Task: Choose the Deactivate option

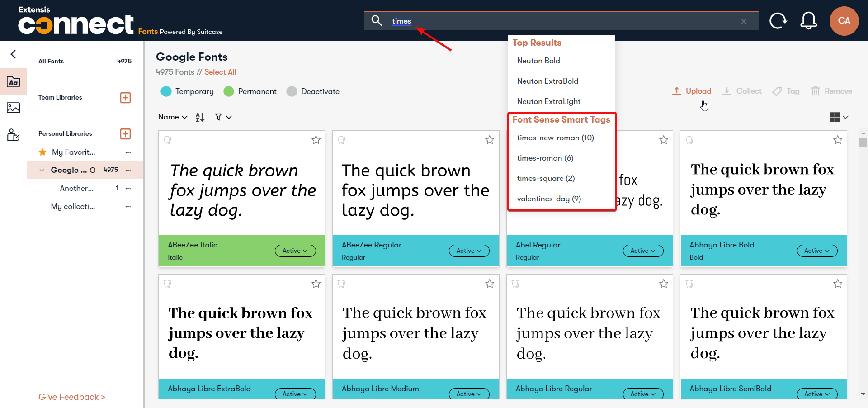Action: 313,91
